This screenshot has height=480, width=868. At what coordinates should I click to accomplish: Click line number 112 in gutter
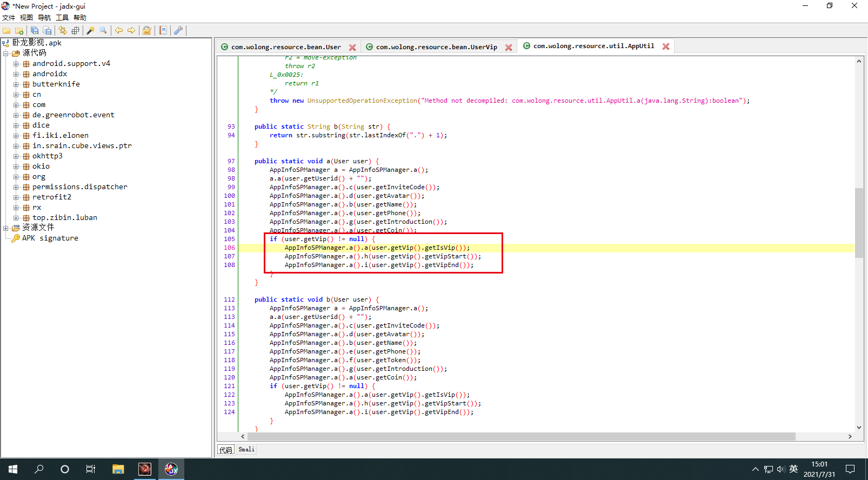click(229, 300)
